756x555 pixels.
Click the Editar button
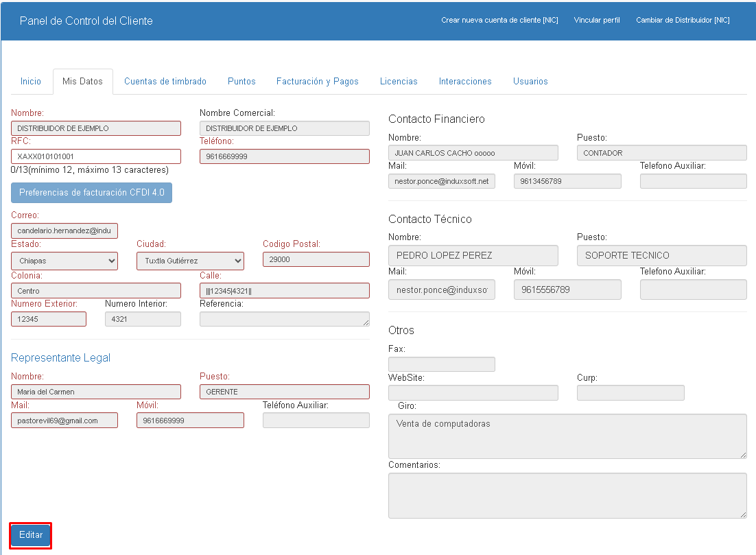coord(31,535)
